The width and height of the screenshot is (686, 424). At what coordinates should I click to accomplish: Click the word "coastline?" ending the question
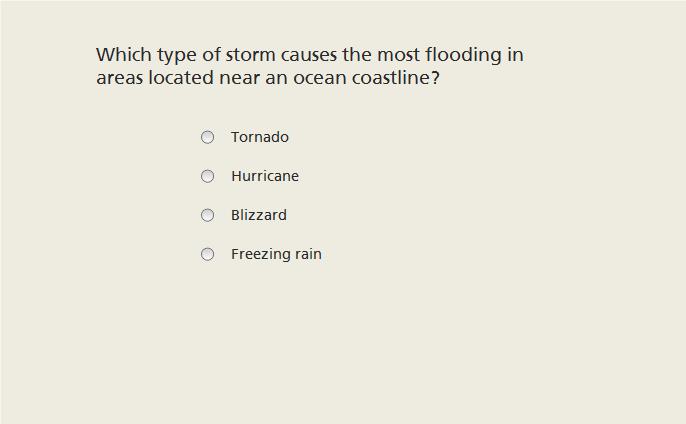point(396,77)
